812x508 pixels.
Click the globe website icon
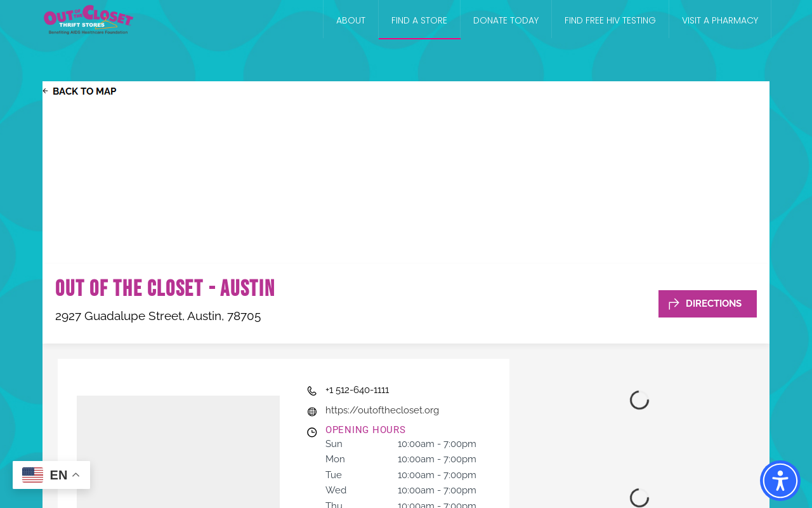coord(312,412)
